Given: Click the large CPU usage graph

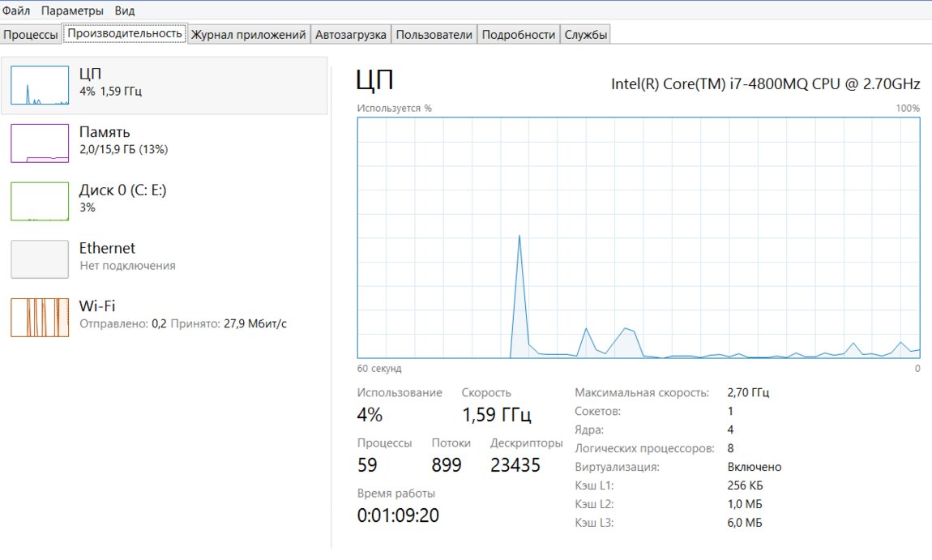Looking at the screenshot, I should (639, 237).
